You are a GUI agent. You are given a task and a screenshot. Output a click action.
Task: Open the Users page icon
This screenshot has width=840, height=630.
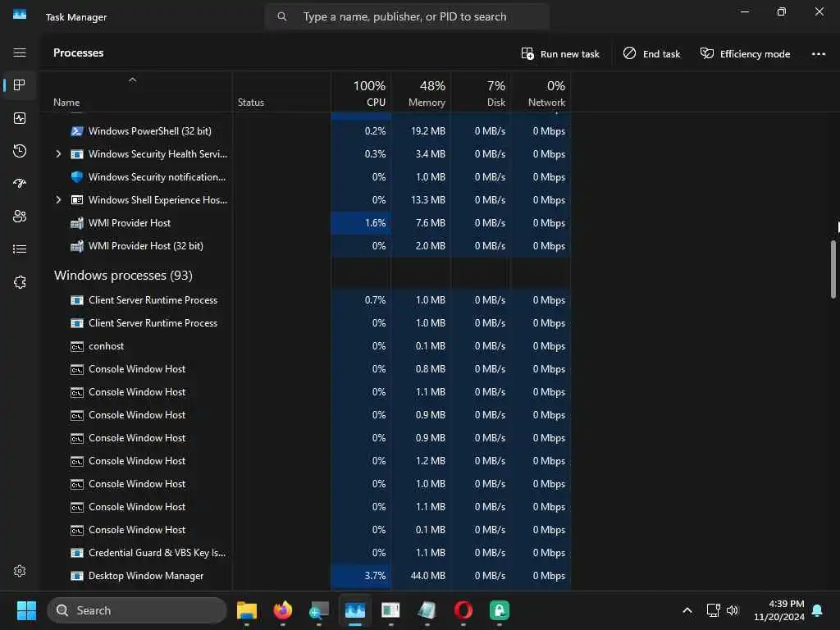20,217
